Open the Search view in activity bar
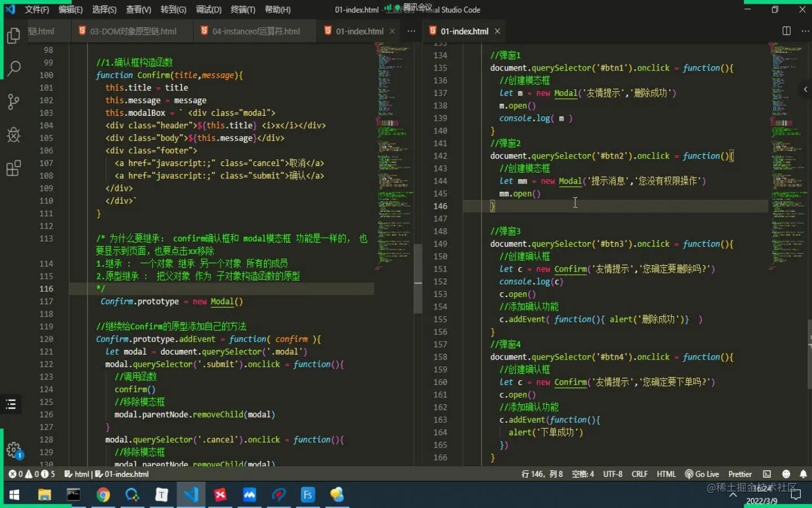Viewport: 812px width, 508px height. pyautogui.click(x=14, y=69)
